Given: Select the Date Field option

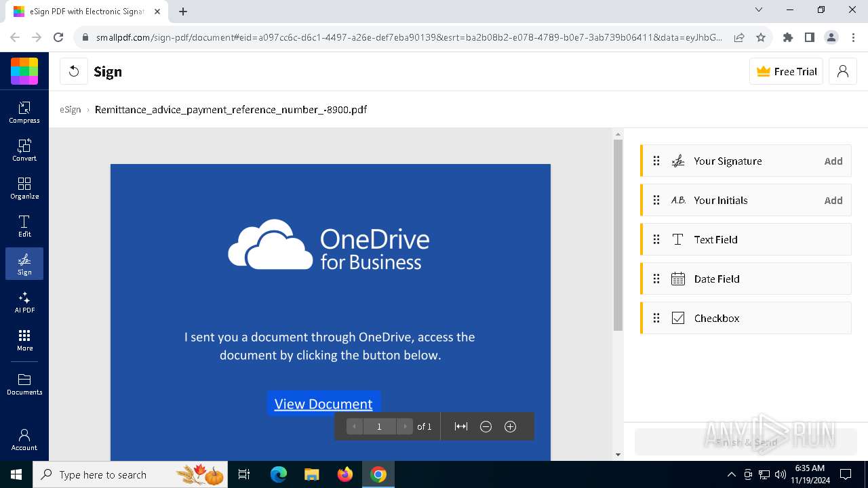Looking at the screenshot, I should (x=746, y=279).
